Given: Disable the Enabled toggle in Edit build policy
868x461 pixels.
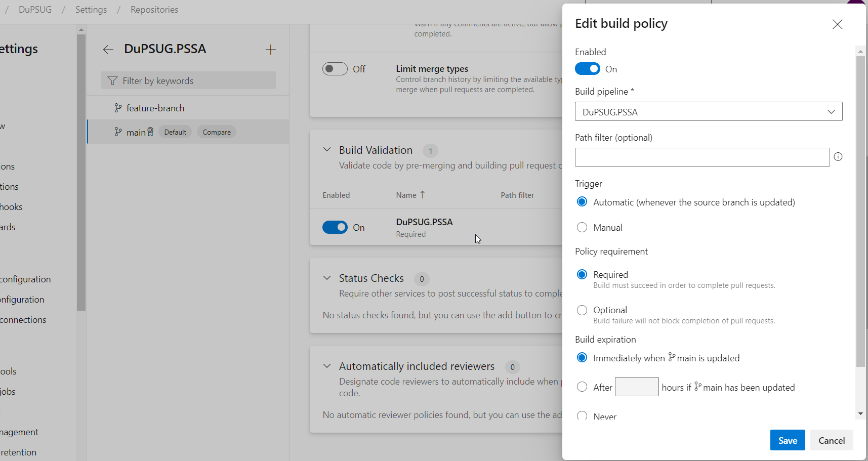Looking at the screenshot, I should click(x=588, y=68).
